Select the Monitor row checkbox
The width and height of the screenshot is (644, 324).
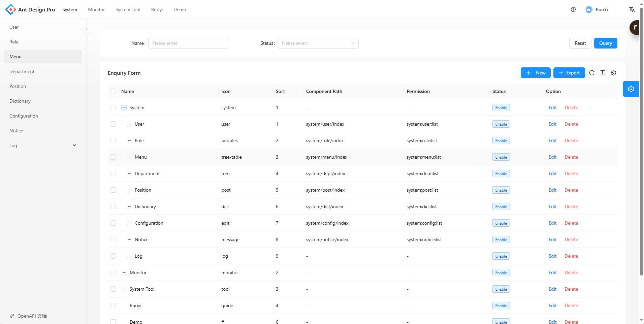113,272
